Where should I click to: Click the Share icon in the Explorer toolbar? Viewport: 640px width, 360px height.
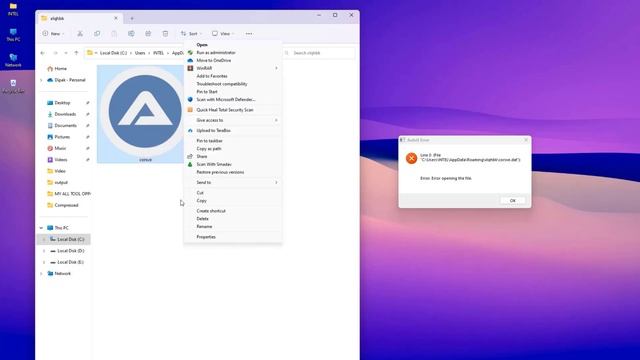coord(148,33)
